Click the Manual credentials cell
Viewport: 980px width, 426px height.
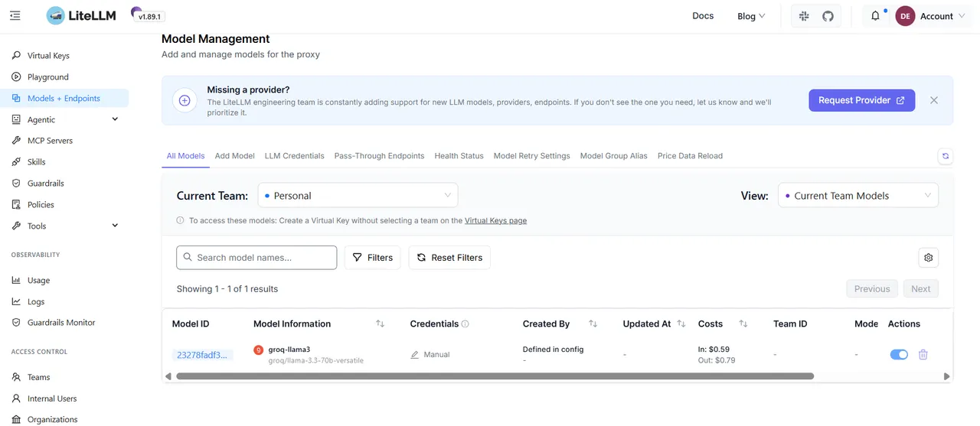pos(430,355)
